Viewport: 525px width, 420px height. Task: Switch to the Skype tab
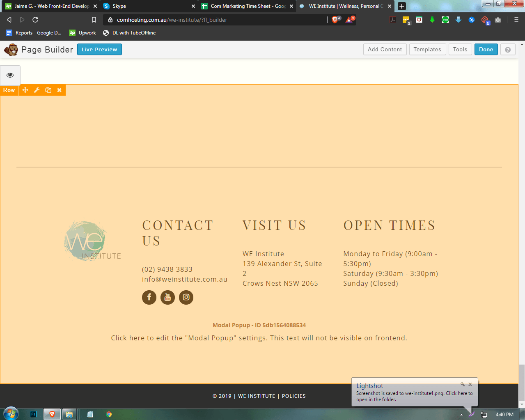(149, 6)
